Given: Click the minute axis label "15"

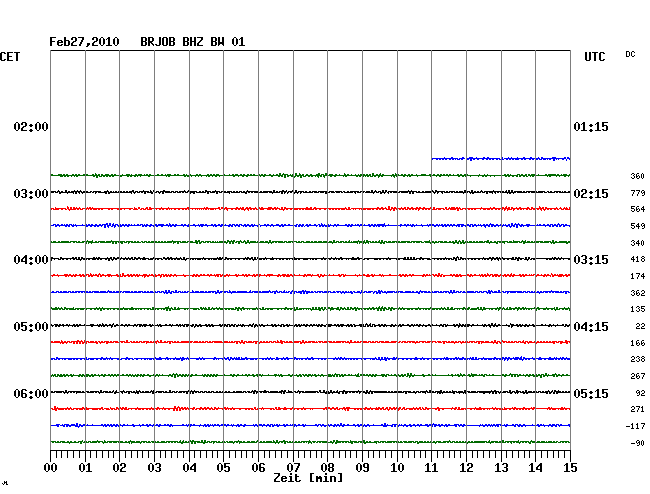Looking at the screenshot, I should [x=570, y=468].
